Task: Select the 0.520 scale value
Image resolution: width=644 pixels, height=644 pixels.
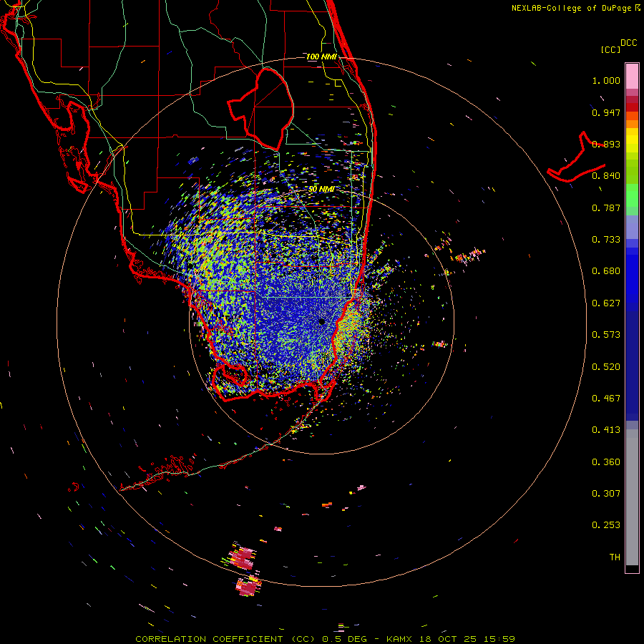Action: (606, 367)
